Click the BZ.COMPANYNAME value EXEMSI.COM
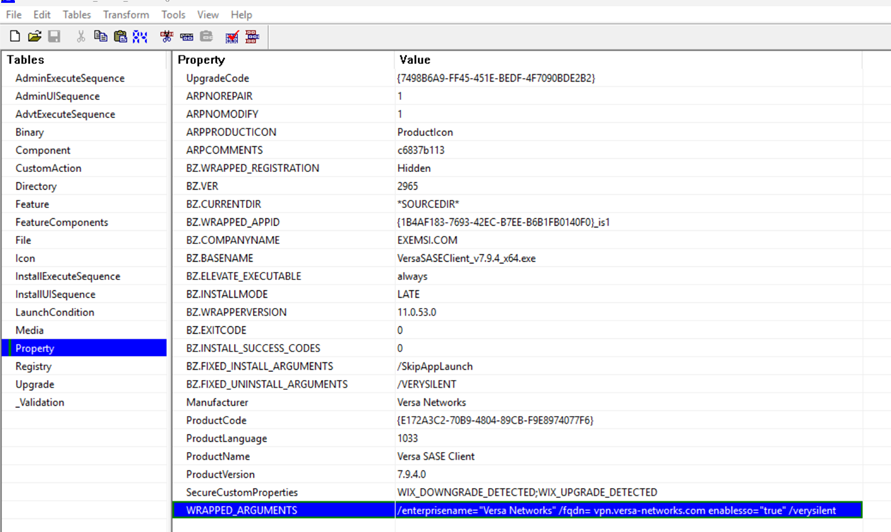 click(427, 240)
